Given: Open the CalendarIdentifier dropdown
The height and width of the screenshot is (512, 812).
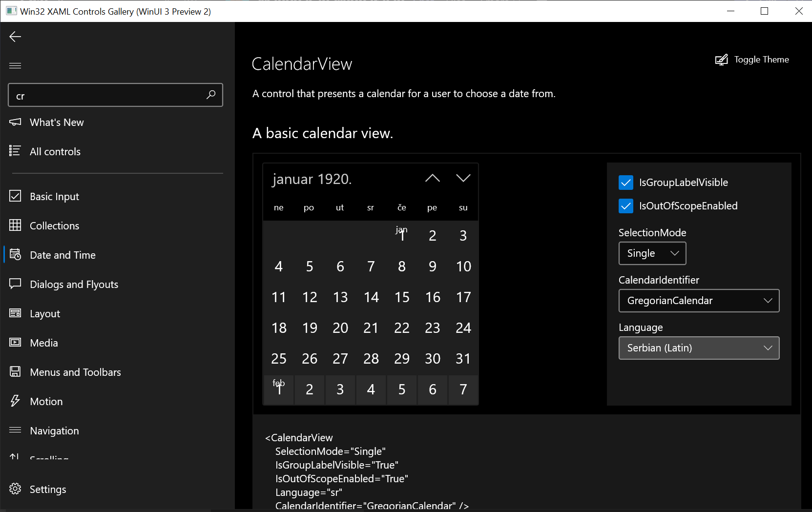Looking at the screenshot, I should coord(699,301).
